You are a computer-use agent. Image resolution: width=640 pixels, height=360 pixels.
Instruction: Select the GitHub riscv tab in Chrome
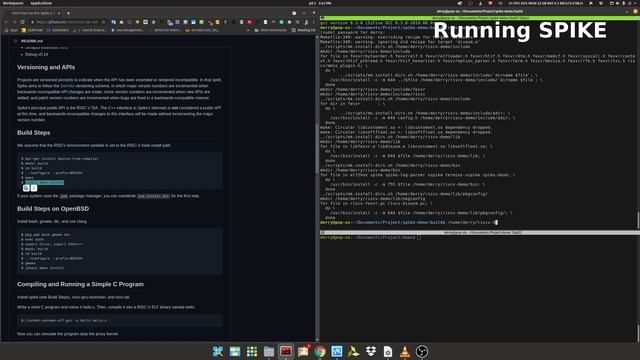(x=34, y=13)
